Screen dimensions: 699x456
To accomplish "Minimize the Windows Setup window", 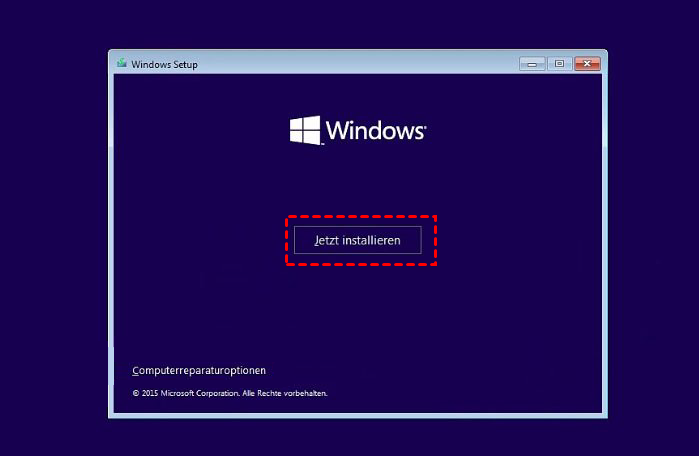I will (532, 64).
